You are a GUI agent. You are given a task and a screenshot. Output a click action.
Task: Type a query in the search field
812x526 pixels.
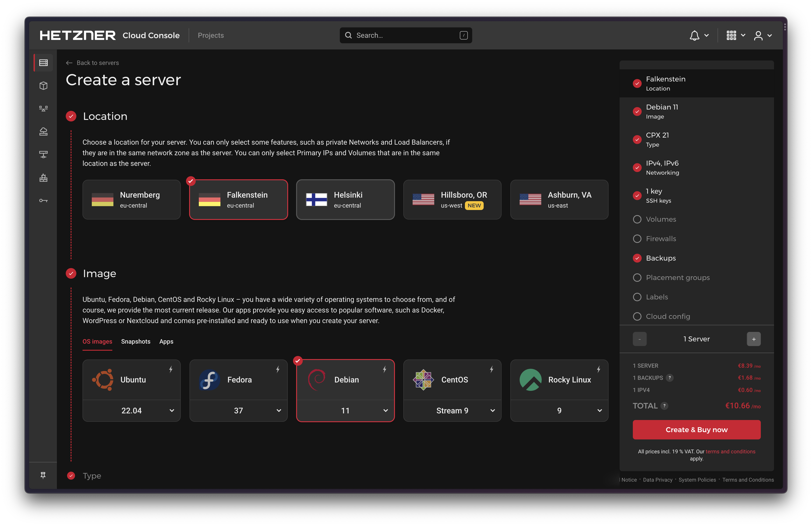392,35
